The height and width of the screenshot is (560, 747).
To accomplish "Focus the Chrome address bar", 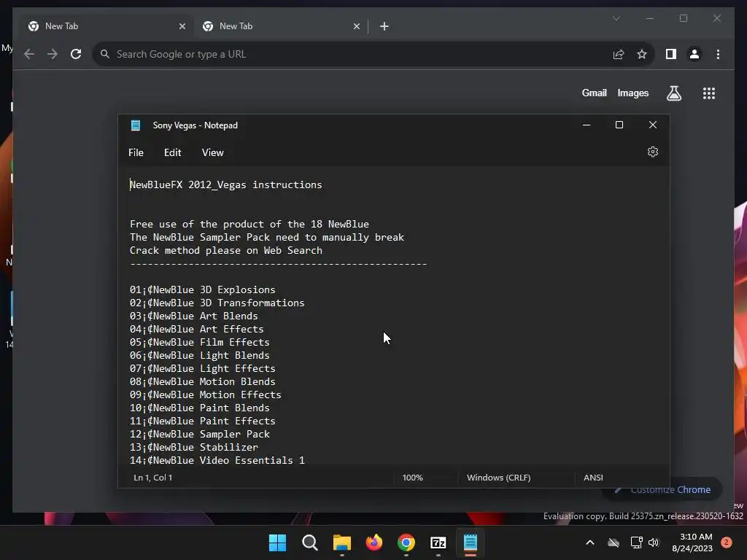I will pos(352,54).
